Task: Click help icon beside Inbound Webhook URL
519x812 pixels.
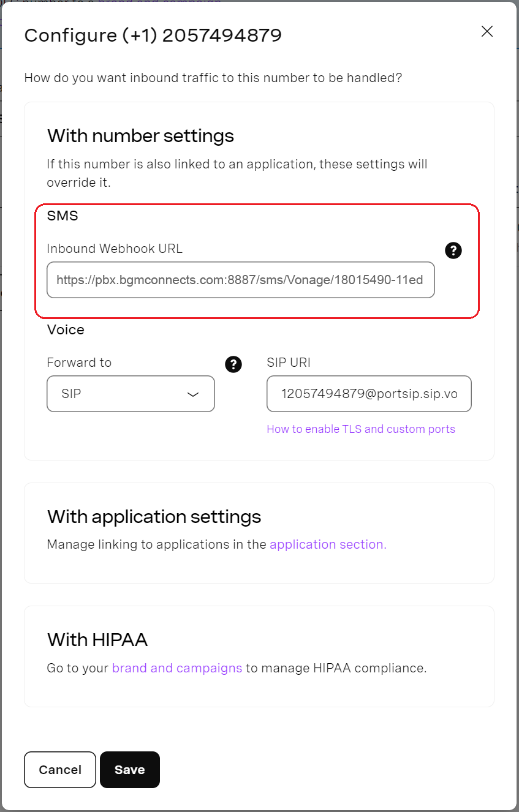Action: tap(453, 250)
